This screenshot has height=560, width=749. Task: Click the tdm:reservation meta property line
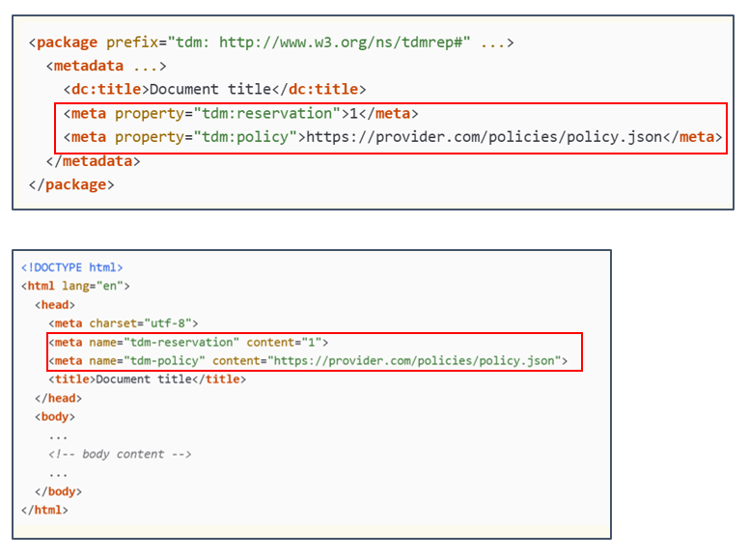point(240,113)
